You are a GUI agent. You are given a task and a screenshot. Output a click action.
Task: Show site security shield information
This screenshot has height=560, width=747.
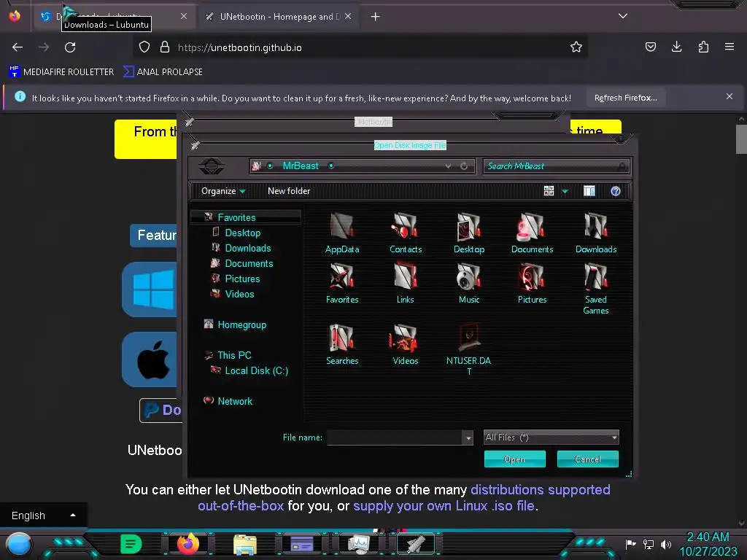coord(144,47)
